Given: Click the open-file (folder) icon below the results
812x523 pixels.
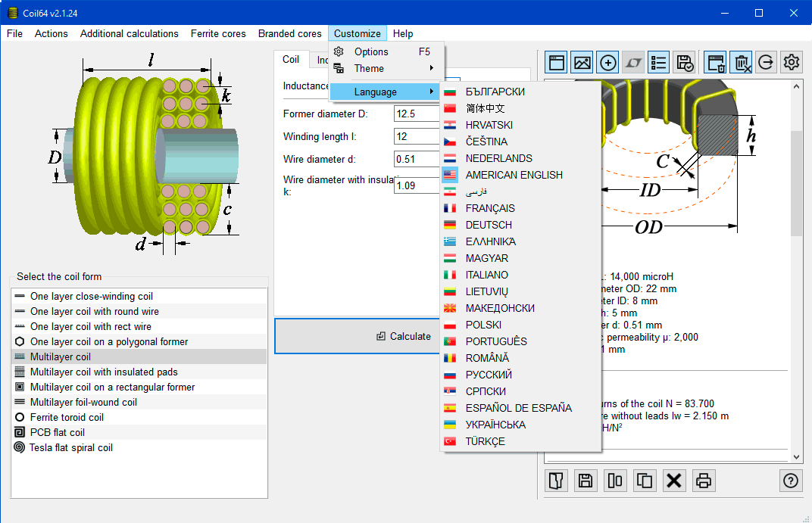Looking at the screenshot, I should click(x=556, y=481).
